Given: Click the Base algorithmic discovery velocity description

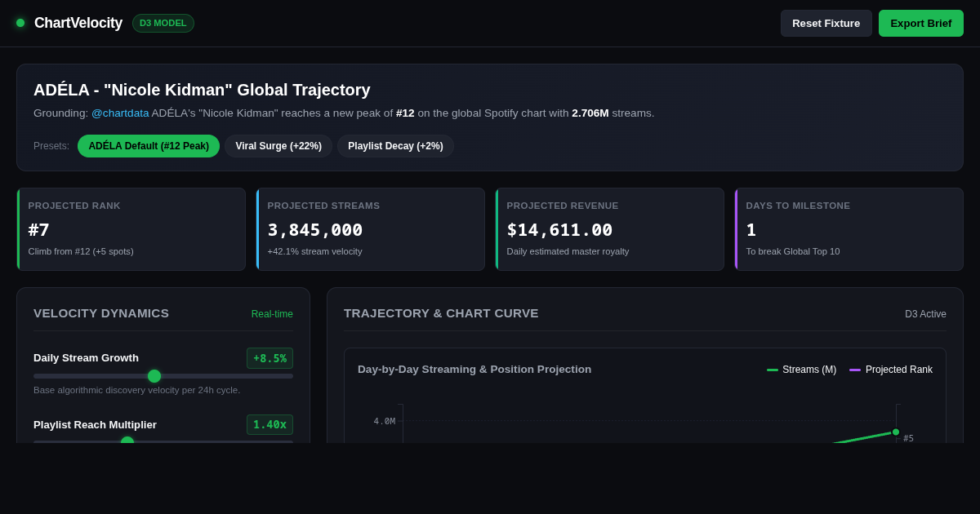Looking at the screenshot, I should [137, 390].
